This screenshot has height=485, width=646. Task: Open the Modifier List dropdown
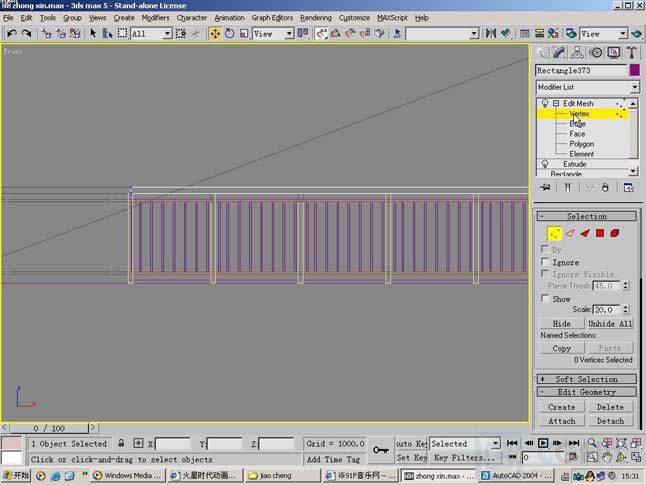(587, 87)
